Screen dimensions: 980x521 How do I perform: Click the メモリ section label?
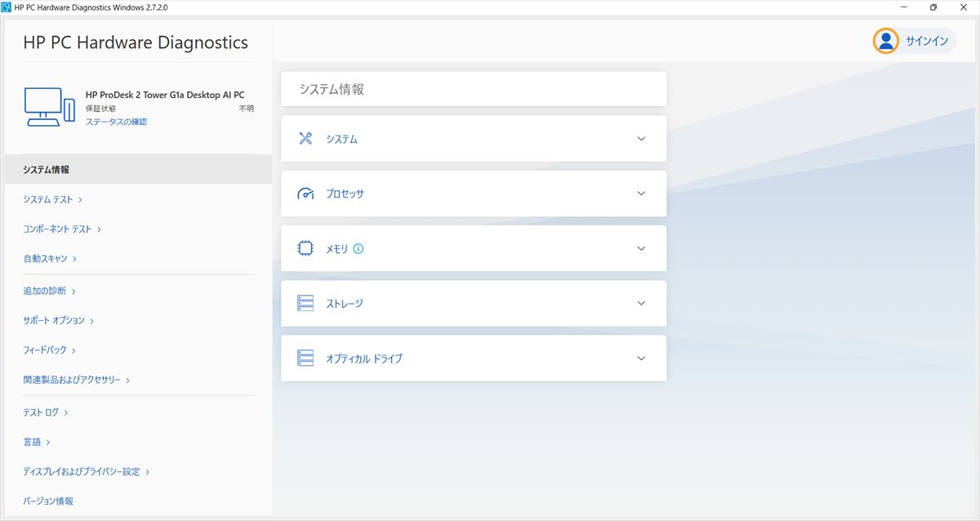click(x=337, y=249)
